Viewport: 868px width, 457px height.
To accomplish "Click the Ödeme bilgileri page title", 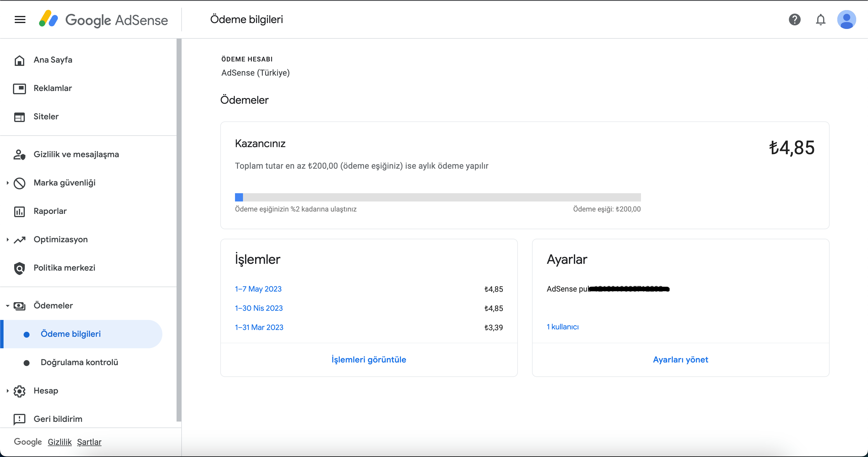I will 246,19.
